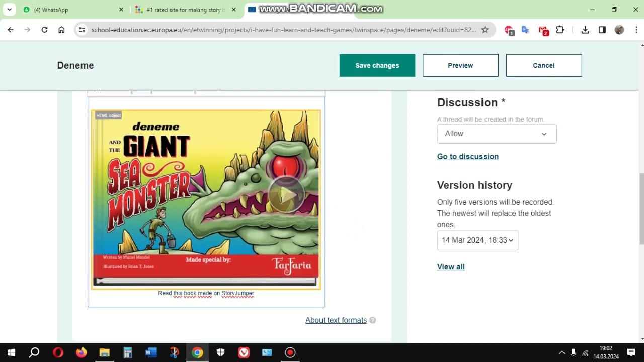Image resolution: width=644 pixels, height=362 pixels.
Task: Open Calculator from the taskbar
Action: (128, 352)
